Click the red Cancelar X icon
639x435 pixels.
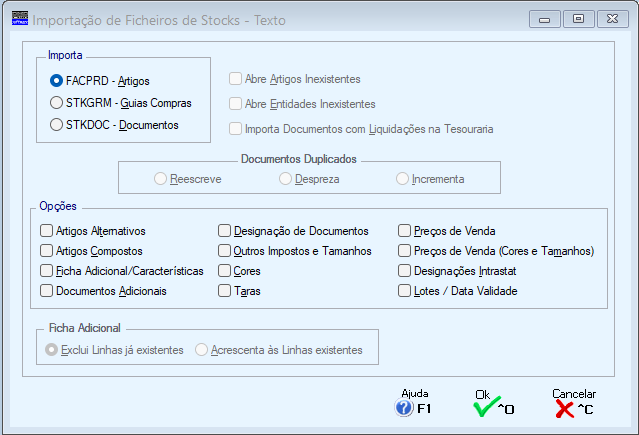coord(564,409)
